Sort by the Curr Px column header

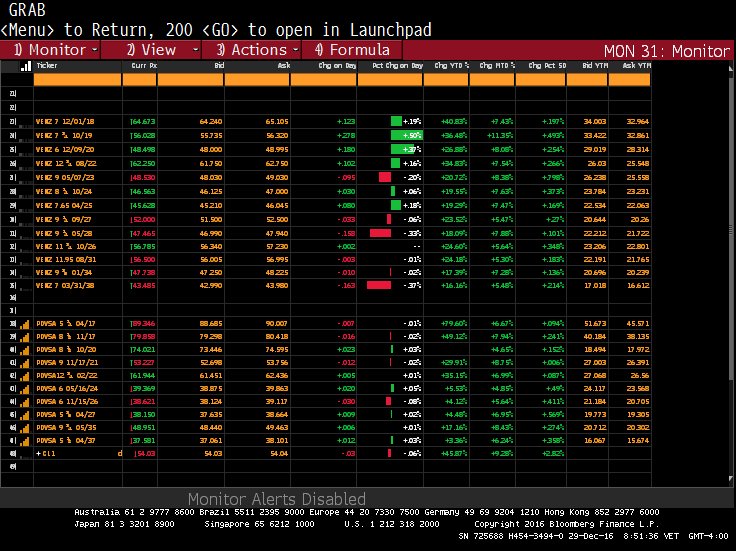[144, 66]
